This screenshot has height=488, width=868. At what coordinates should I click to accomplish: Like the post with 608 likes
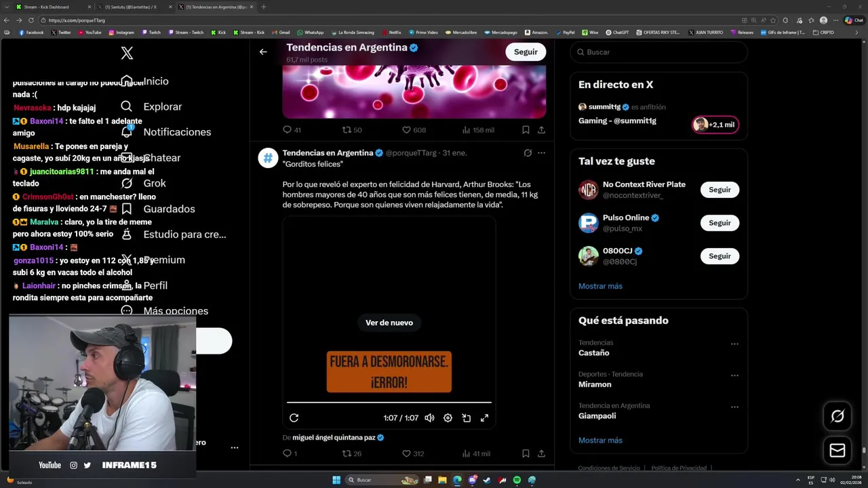[x=414, y=129]
